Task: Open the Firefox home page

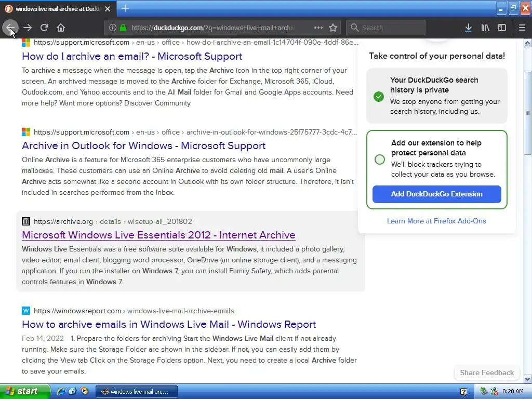Action: [x=61, y=28]
